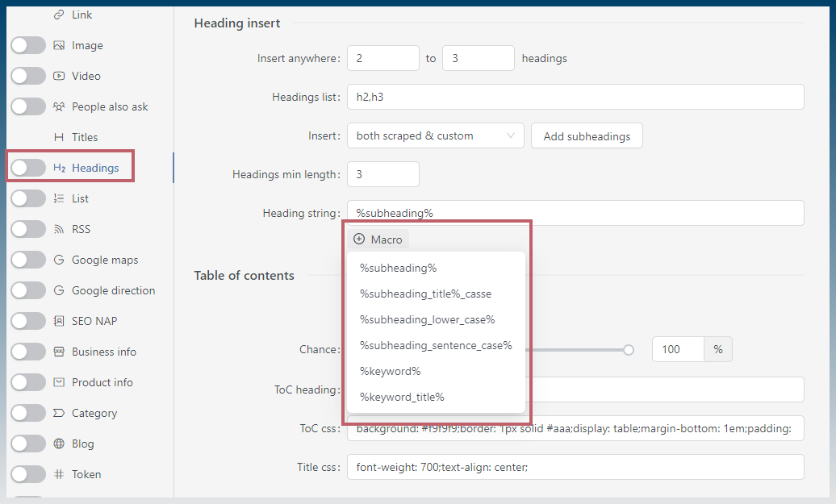Turn on the SEO NAP switch
Screen dimensions: 836x504
28,321
